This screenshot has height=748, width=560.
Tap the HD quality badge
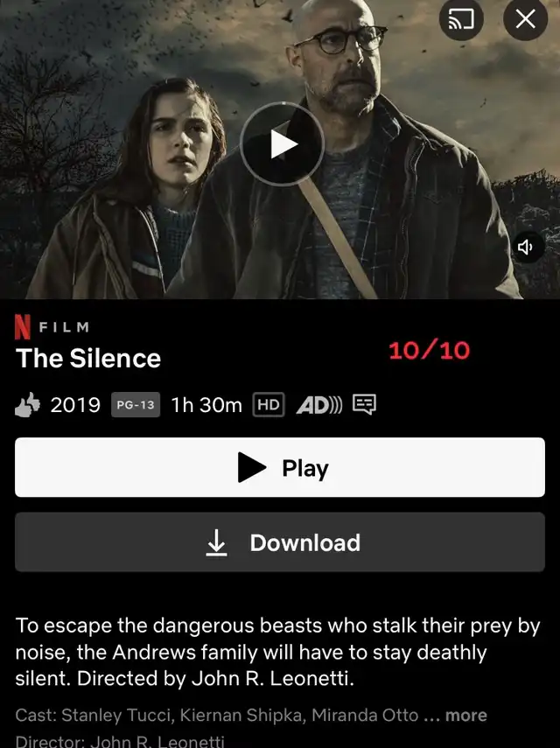click(x=269, y=405)
